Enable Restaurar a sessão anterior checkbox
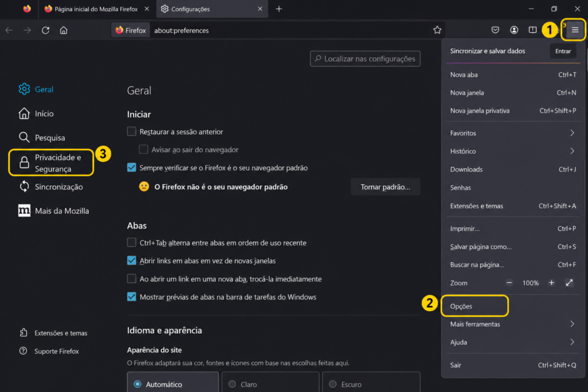The height and width of the screenshot is (392, 588). (131, 131)
